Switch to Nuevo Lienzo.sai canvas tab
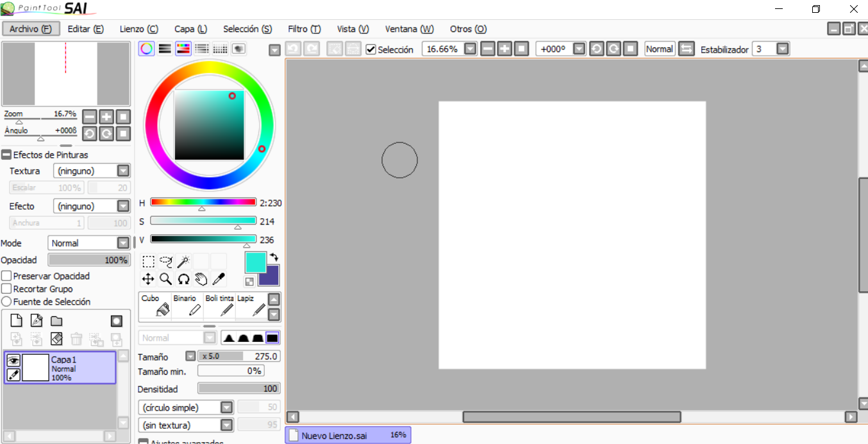Screen dimensions: 868x444 (x=348, y=435)
